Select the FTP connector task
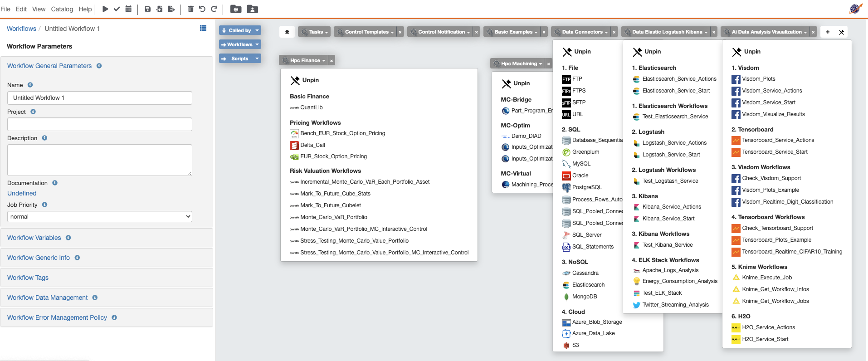 [x=572, y=79]
